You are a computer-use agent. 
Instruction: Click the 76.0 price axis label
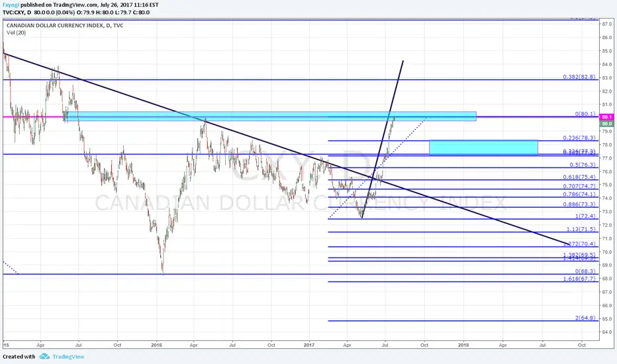coord(606,171)
